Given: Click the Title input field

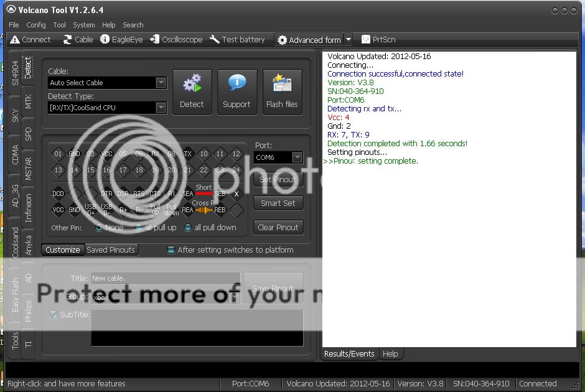Looking at the screenshot, I should (x=166, y=278).
